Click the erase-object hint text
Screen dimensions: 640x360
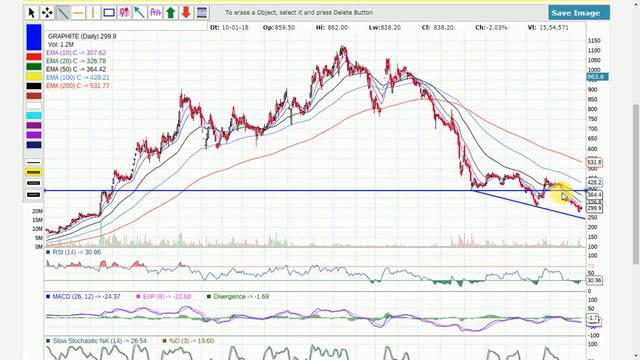[x=299, y=13]
